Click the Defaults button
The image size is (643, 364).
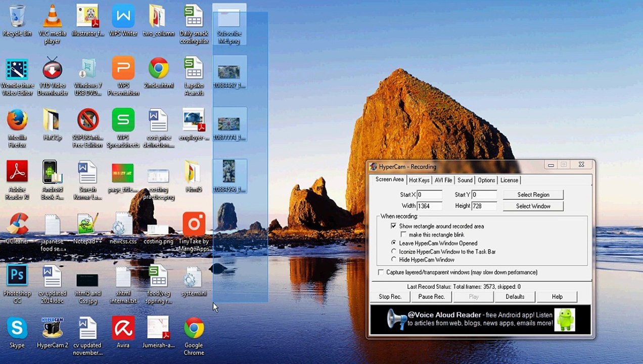[515, 297]
